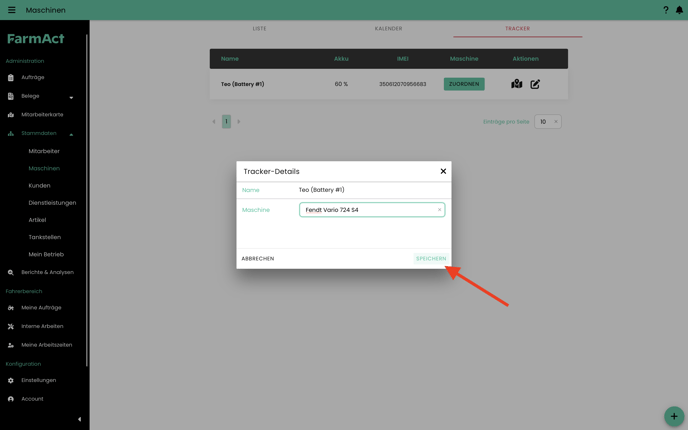This screenshot has height=430, width=688.
Task: Open Artikel in the sidebar
Action: pyautogui.click(x=37, y=220)
